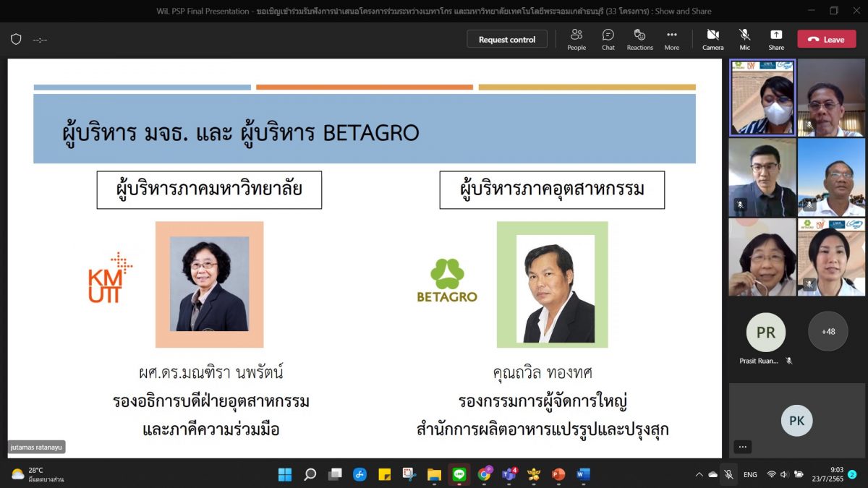The width and height of the screenshot is (868, 488).
Task: Open Task View on taskbar
Action: click(x=335, y=474)
